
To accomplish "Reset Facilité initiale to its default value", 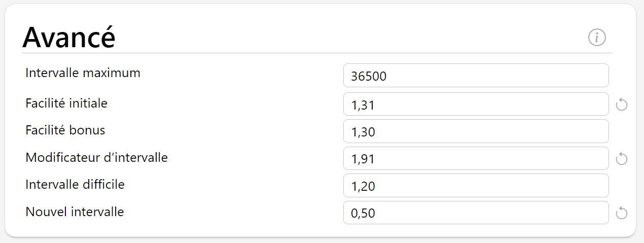I will coord(622,105).
